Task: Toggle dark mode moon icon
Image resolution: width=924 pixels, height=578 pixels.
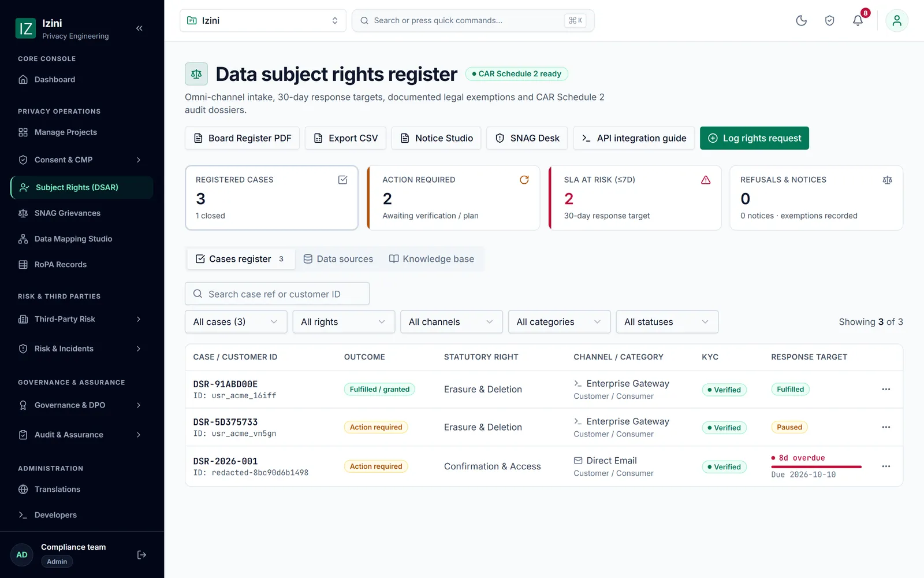Action: [801, 21]
